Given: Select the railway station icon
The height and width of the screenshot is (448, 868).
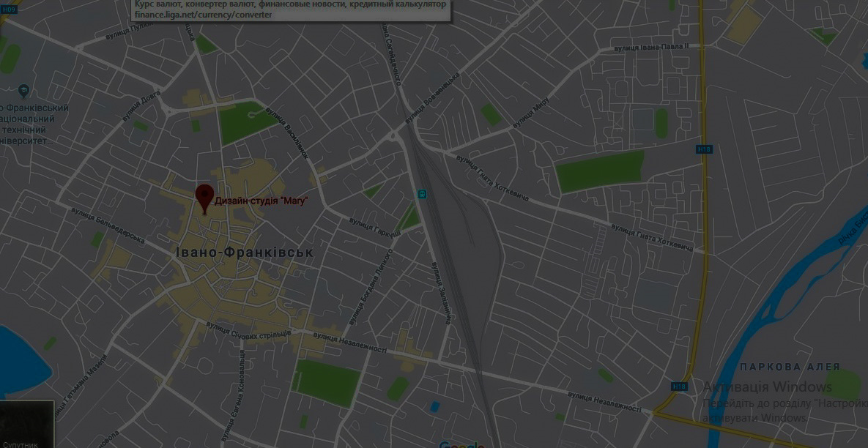Looking at the screenshot, I should tap(422, 194).
